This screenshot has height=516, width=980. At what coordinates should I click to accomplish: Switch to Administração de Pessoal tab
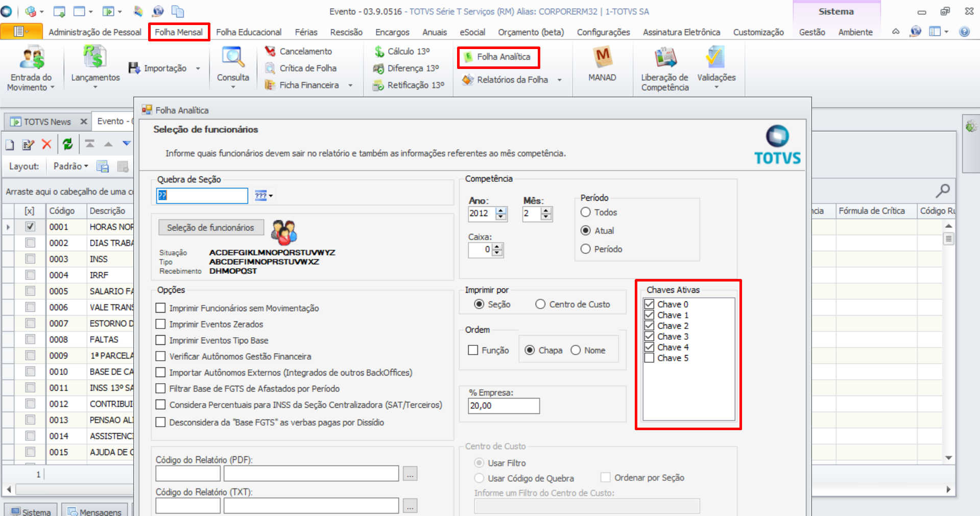point(95,32)
